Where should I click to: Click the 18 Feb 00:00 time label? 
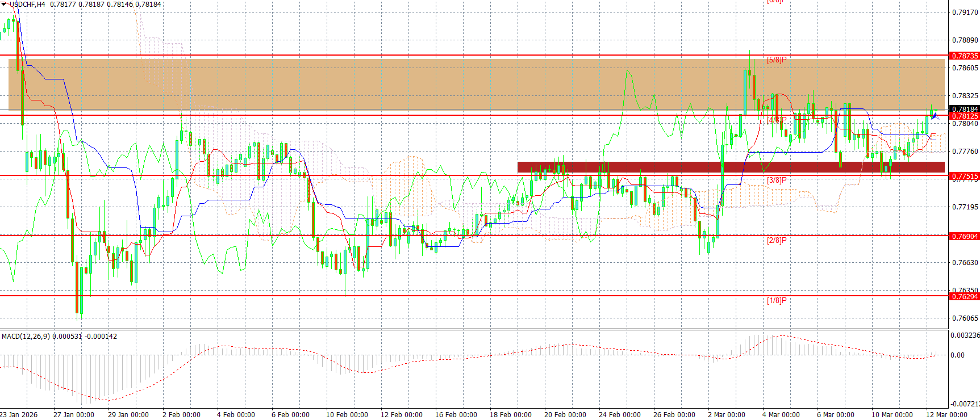510,415
